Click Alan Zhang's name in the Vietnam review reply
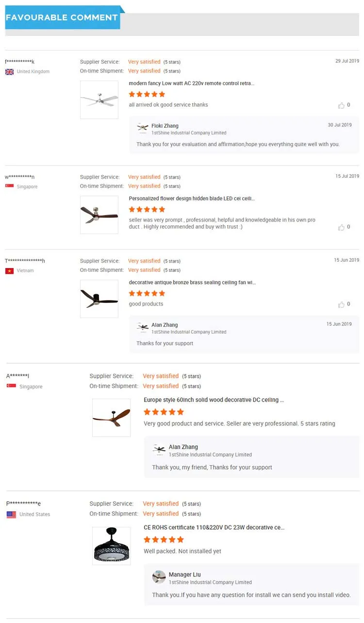The width and height of the screenshot is (364, 623). pyautogui.click(x=165, y=325)
